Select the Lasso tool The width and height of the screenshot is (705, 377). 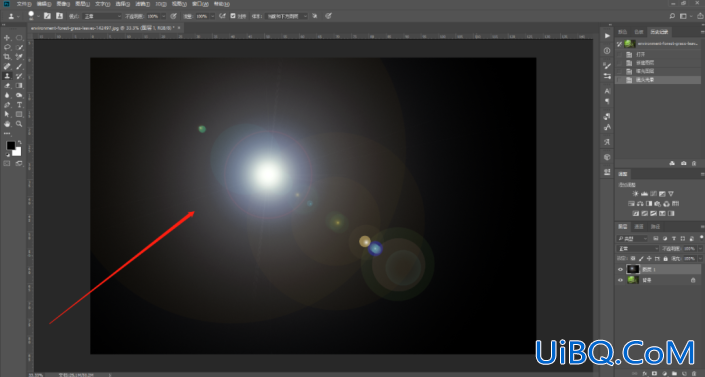pos(7,47)
